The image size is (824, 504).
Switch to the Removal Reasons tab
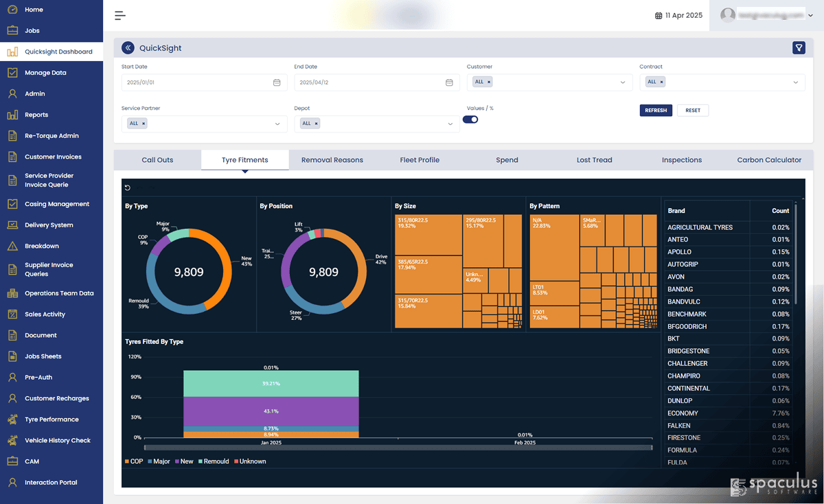(332, 160)
